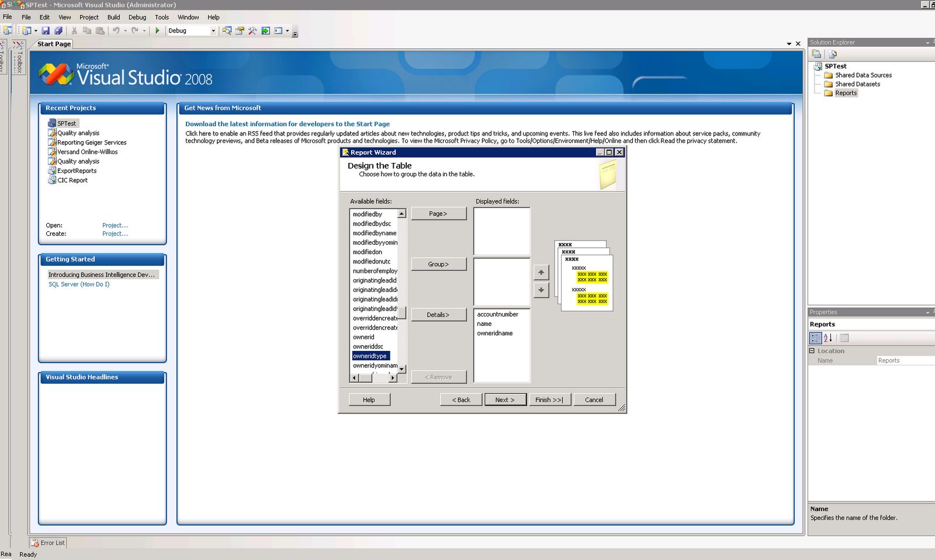Click the Shared Datasets folder icon
Screen dimensions: 935x560
[829, 84]
